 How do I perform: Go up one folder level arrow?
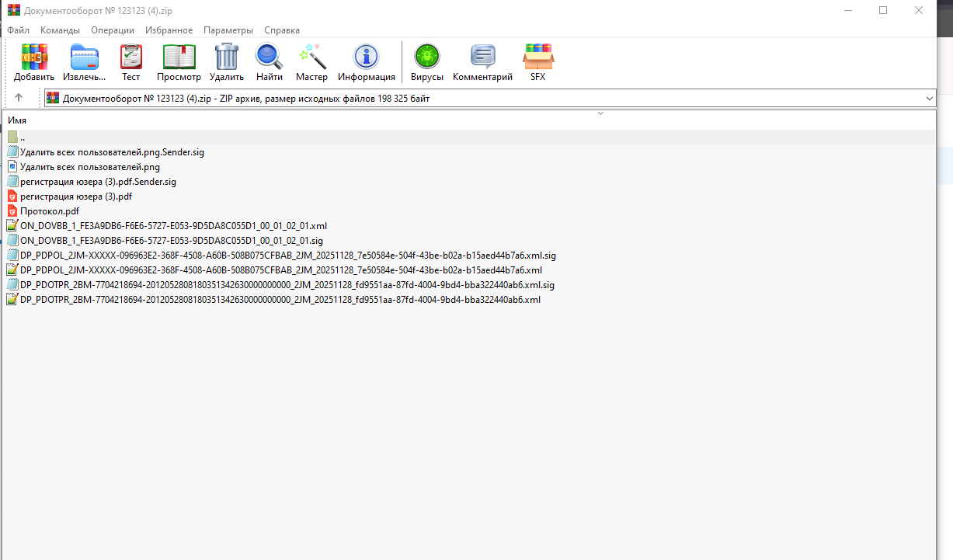pyautogui.click(x=19, y=98)
